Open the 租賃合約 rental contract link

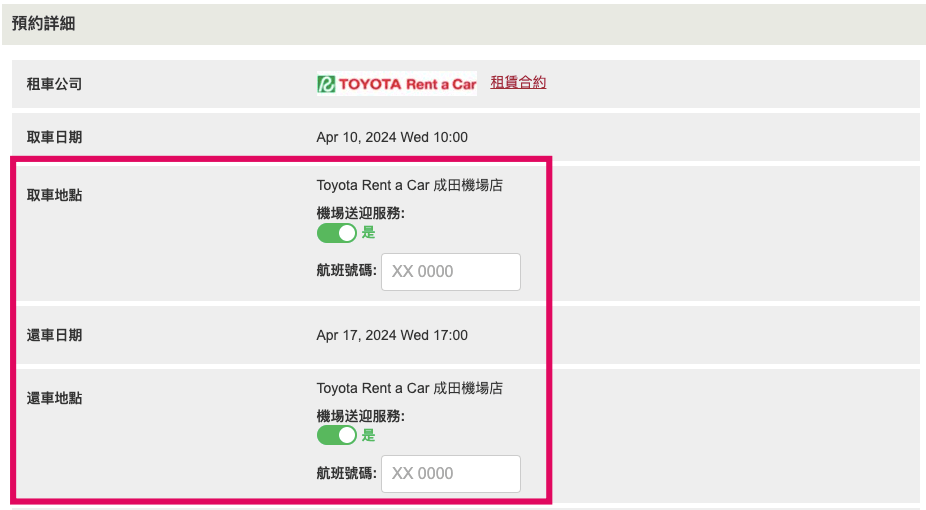click(x=518, y=83)
